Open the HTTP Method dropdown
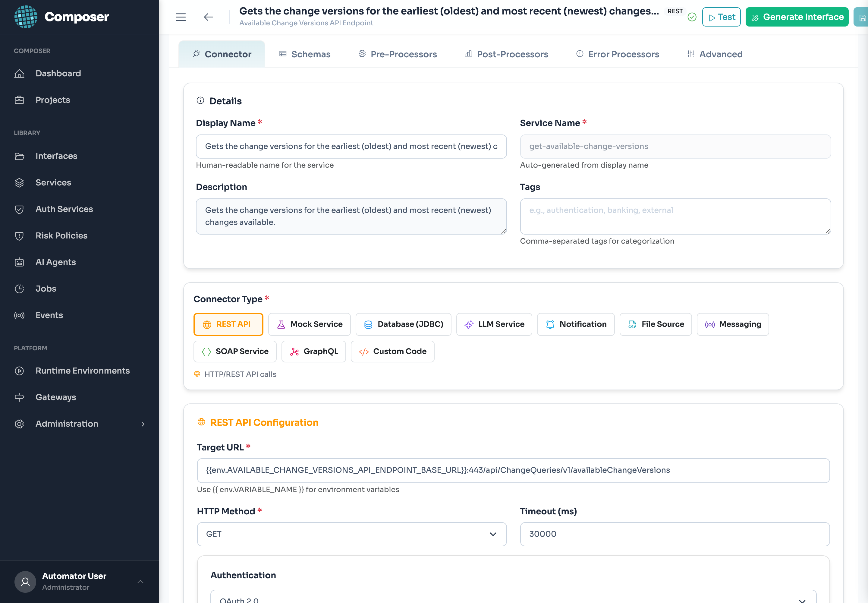The height and width of the screenshot is (603, 868). tap(352, 534)
